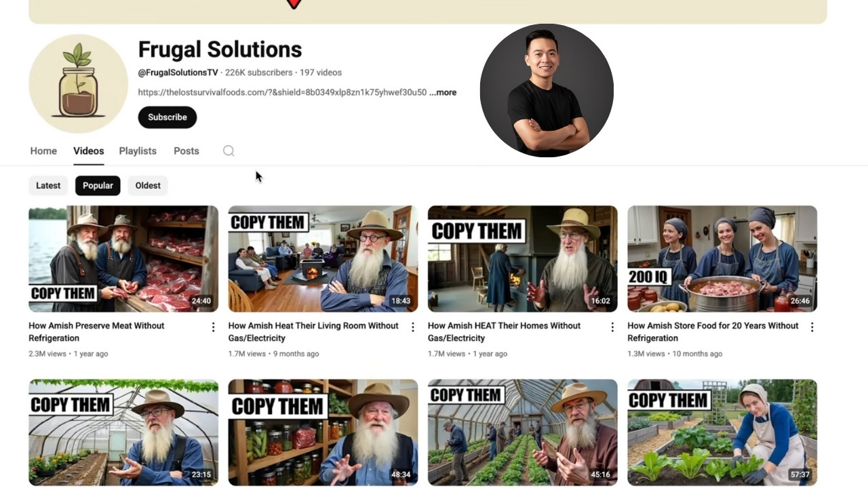Open options menu on Preserve Meat video

tap(213, 327)
